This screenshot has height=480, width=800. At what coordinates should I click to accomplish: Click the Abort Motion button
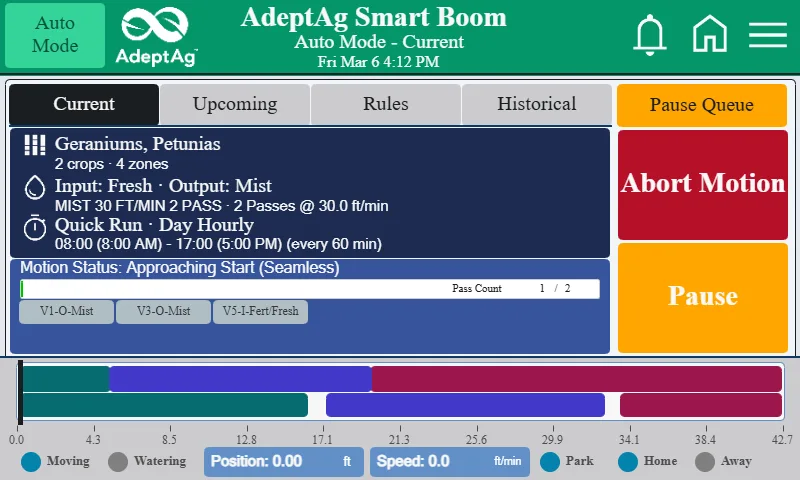[x=703, y=185]
